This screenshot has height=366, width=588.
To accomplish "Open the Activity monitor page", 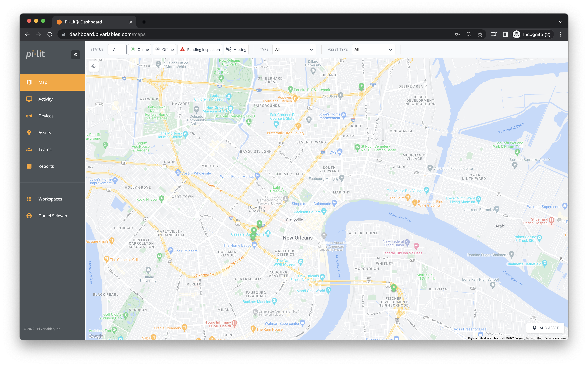I will pos(45,99).
